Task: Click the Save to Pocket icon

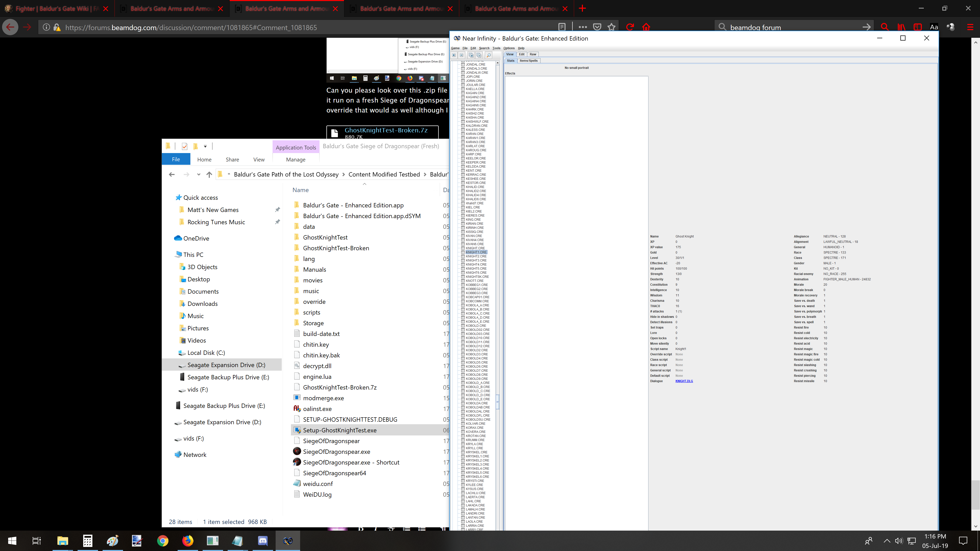Action: tap(597, 27)
